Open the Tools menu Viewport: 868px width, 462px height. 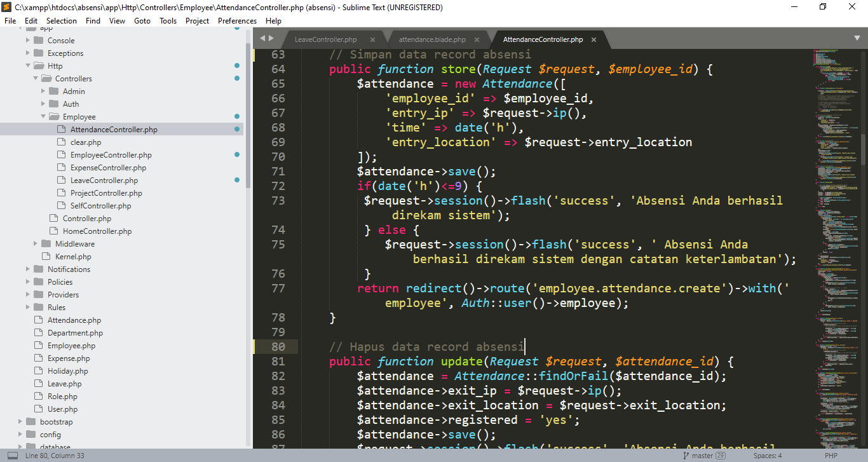click(168, 20)
